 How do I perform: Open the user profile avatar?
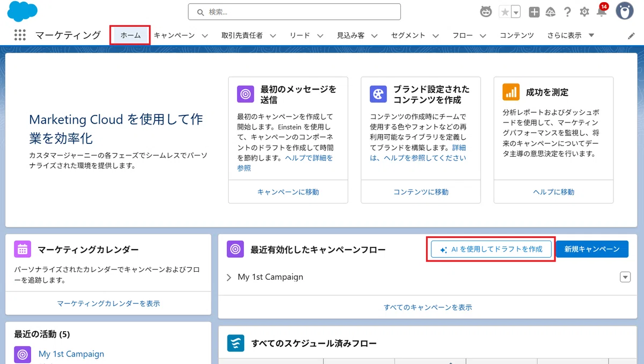(624, 11)
